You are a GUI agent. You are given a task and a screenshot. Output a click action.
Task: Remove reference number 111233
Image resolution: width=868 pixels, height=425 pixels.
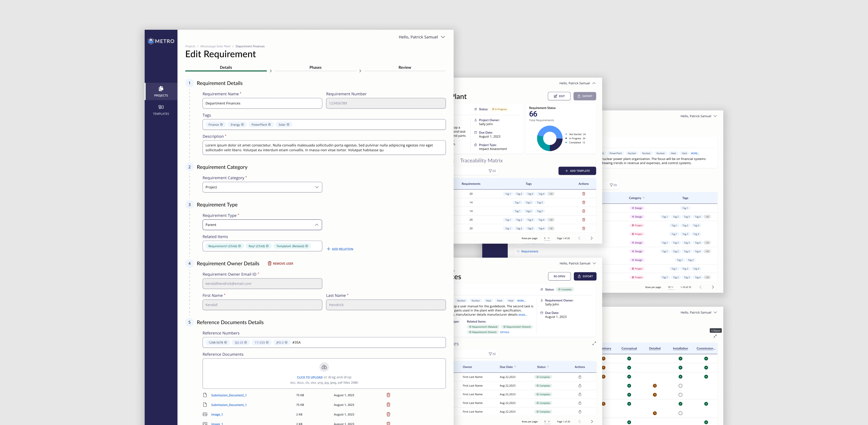[x=267, y=342]
